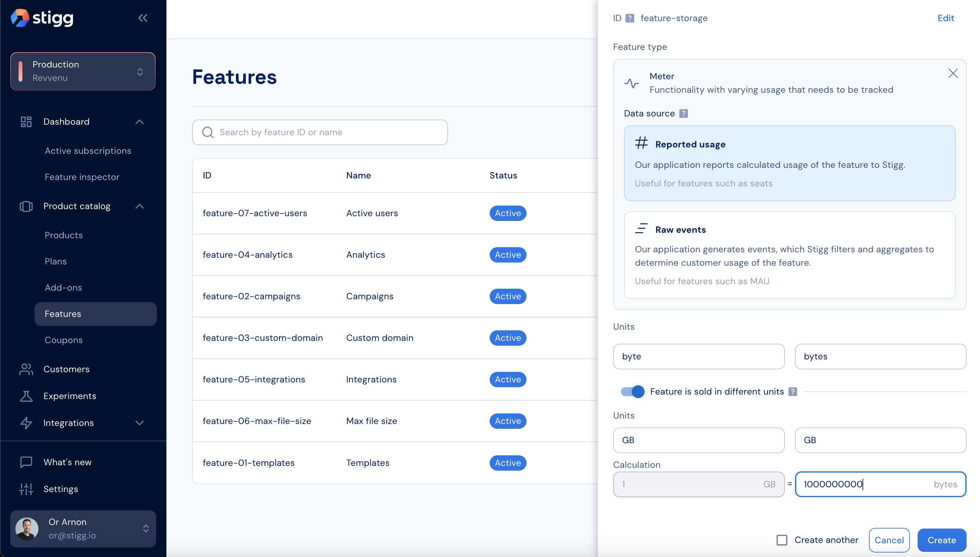Viewport: 980px width, 557px height.
Task: Remove Meter feature type with X icon
Action: tap(953, 74)
